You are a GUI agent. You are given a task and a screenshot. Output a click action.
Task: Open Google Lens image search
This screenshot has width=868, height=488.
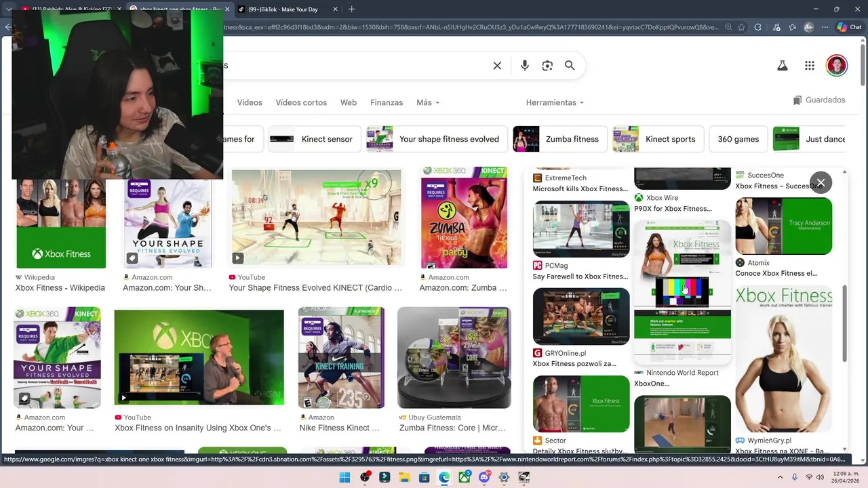point(547,66)
